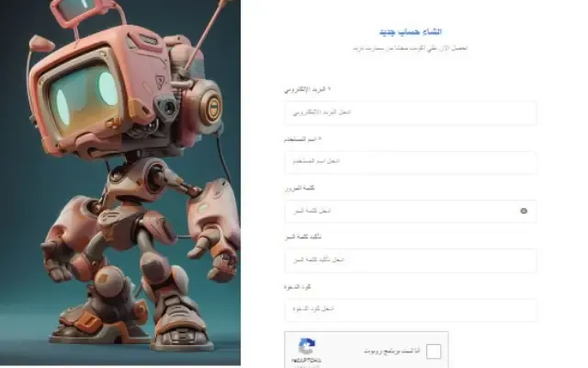Focus the username input field
This screenshot has height=368, width=588.
(411, 162)
